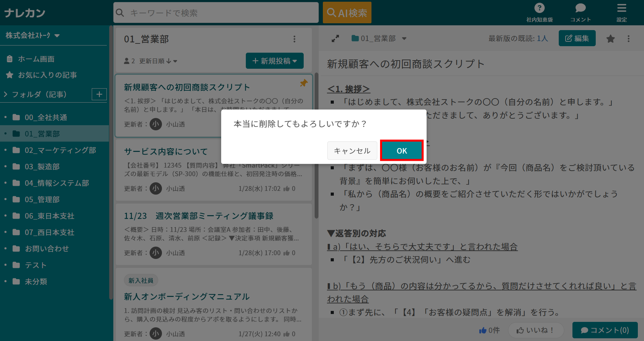Open the 01_営業部 list options menu
Viewport: 644px width, 341px height.
click(294, 39)
